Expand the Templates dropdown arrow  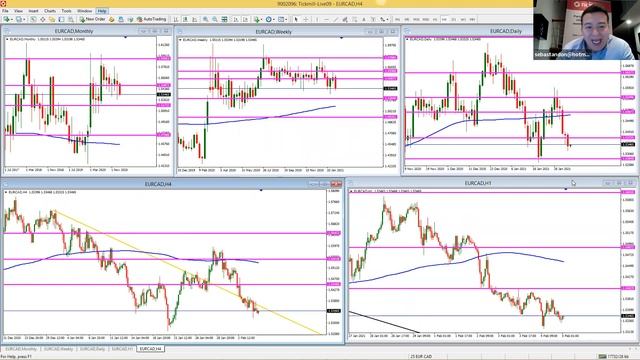(x=287, y=19)
